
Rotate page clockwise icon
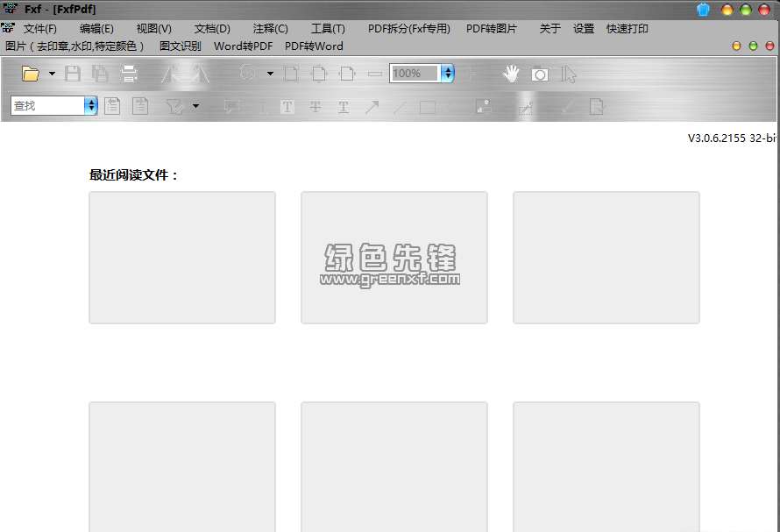(x=200, y=74)
